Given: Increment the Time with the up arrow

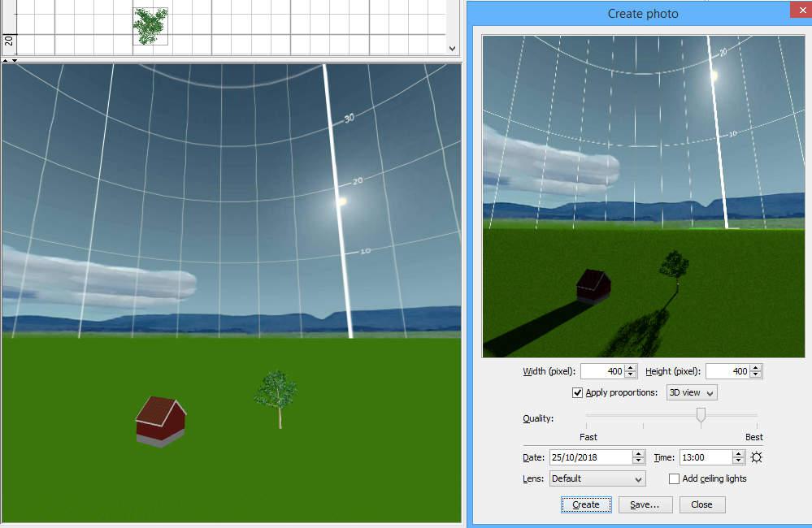Looking at the screenshot, I should pyautogui.click(x=739, y=454).
